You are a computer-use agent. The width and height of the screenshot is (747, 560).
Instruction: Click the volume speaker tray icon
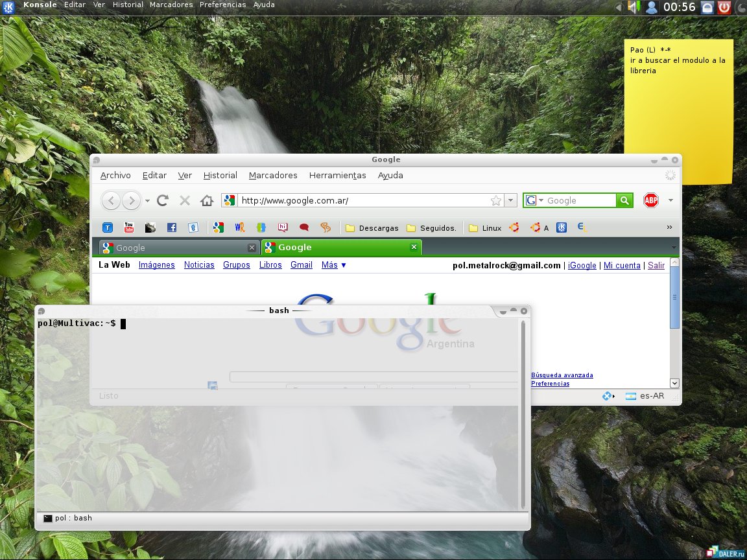(x=634, y=6)
